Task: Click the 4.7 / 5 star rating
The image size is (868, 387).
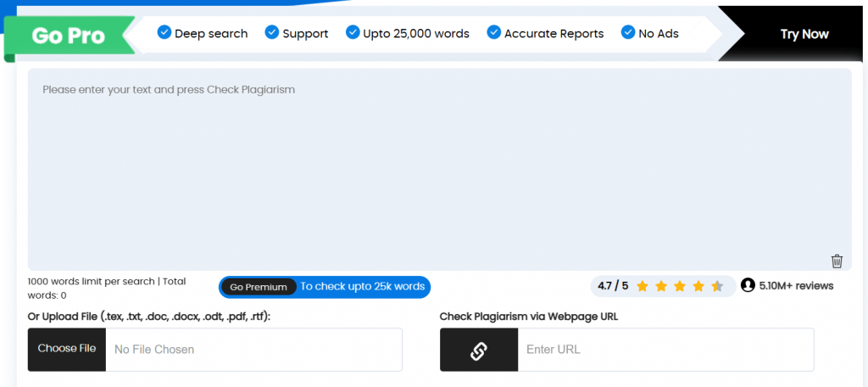Action: (613, 286)
